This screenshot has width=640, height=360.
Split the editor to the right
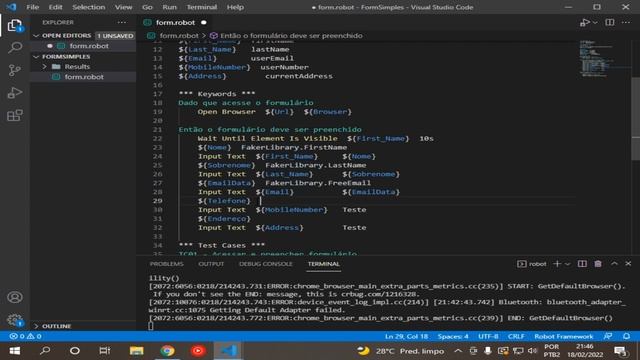pos(610,22)
